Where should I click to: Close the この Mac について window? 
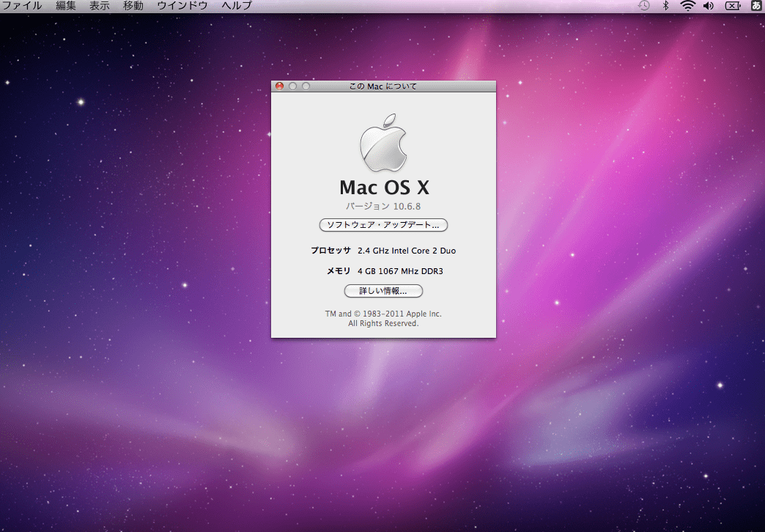pyautogui.click(x=280, y=86)
